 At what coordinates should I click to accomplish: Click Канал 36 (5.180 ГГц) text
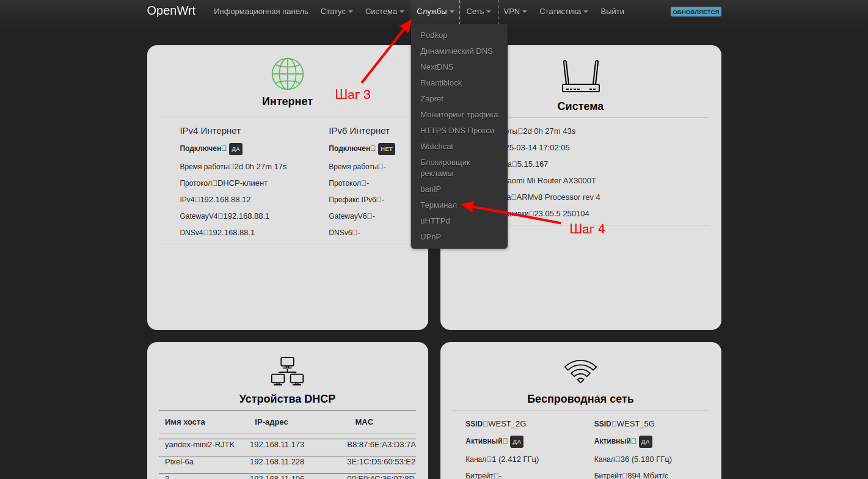tap(633, 459)
